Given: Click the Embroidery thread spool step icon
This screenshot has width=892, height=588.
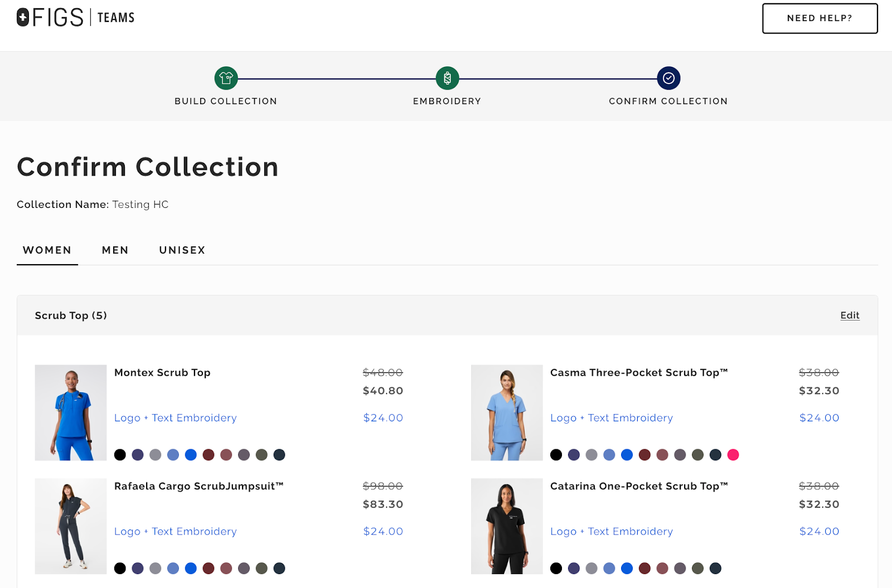Looking at the screenshot, I should (447, 79).
